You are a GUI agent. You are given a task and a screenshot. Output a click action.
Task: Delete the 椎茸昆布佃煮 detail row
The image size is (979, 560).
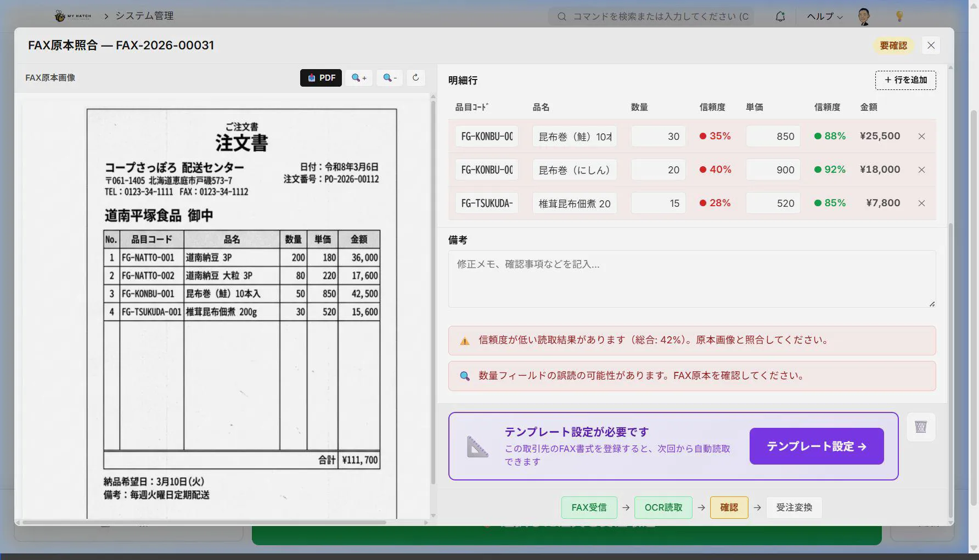coord(921,203)
